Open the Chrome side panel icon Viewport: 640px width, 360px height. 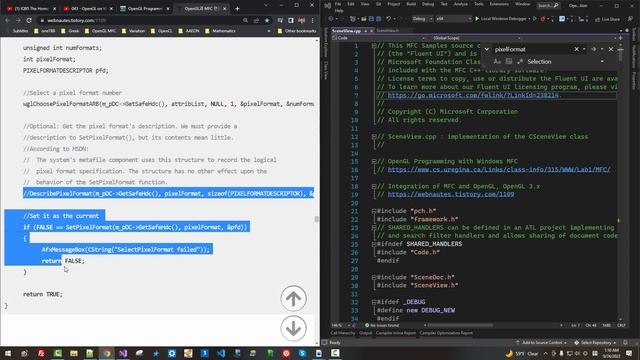[291, 20]
